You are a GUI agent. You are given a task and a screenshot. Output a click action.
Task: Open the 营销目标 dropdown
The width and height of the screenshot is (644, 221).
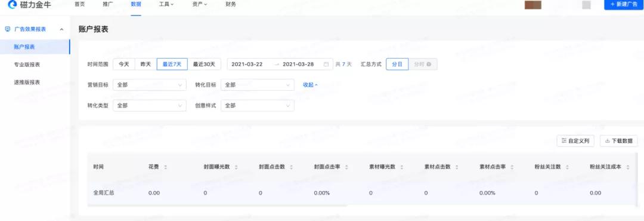(150, 85)
